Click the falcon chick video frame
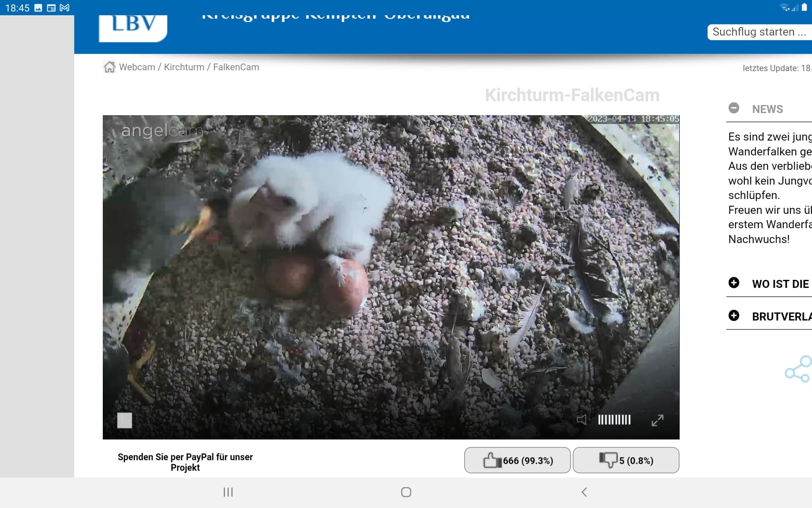Screen dimensions: 812x508 click(391, 277)
